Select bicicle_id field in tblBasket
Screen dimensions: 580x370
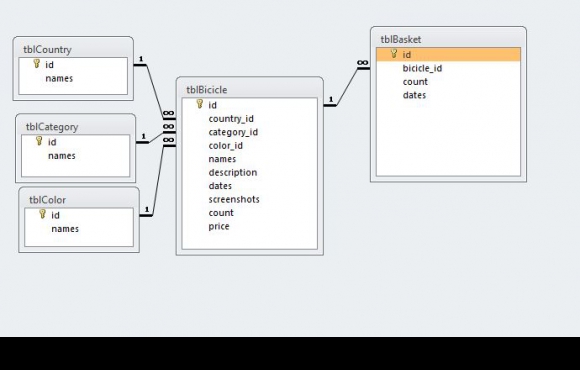[x=448, y=68]
